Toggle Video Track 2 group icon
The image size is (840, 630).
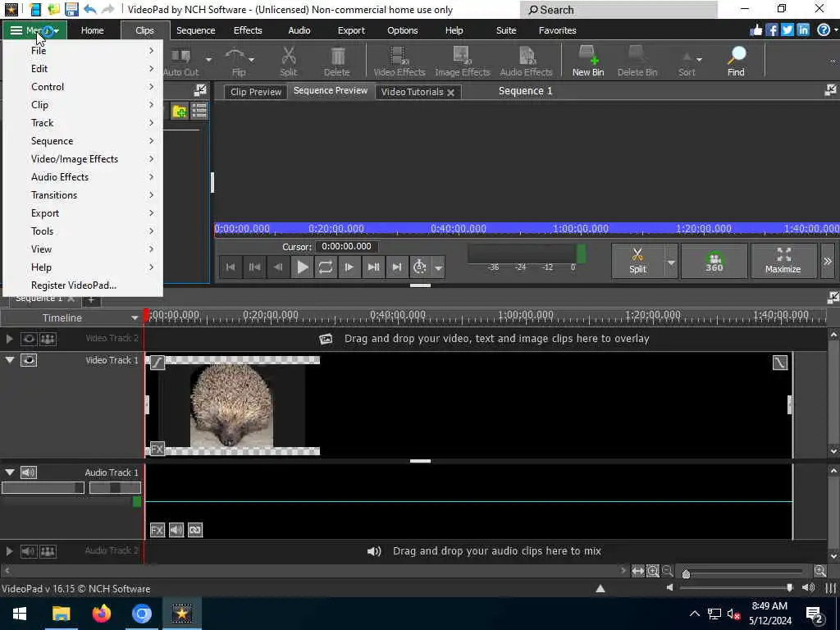click(x=48, y=339)
